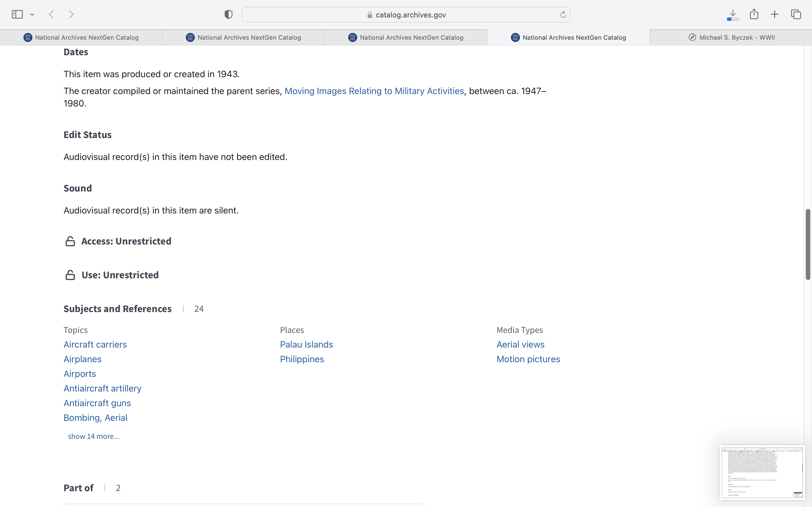Reload the page with refresh icon
Screen dimensions: 812x507
coord(563,14)
